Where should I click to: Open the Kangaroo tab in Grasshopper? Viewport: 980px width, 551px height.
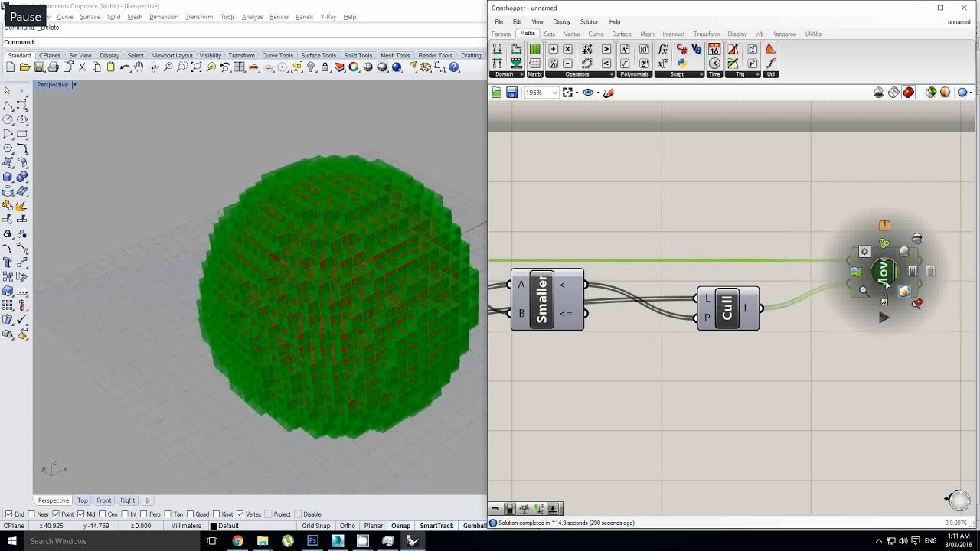point(784,34)
